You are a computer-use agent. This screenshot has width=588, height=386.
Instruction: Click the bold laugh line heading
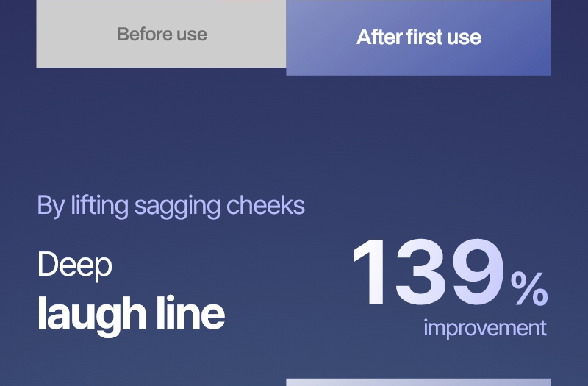coord(131,313)
